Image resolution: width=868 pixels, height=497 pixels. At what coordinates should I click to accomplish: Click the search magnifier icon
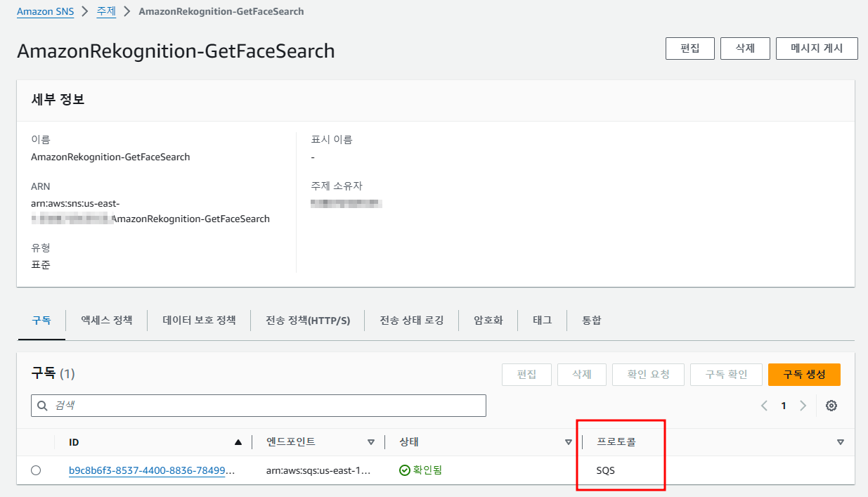point(43,406)
